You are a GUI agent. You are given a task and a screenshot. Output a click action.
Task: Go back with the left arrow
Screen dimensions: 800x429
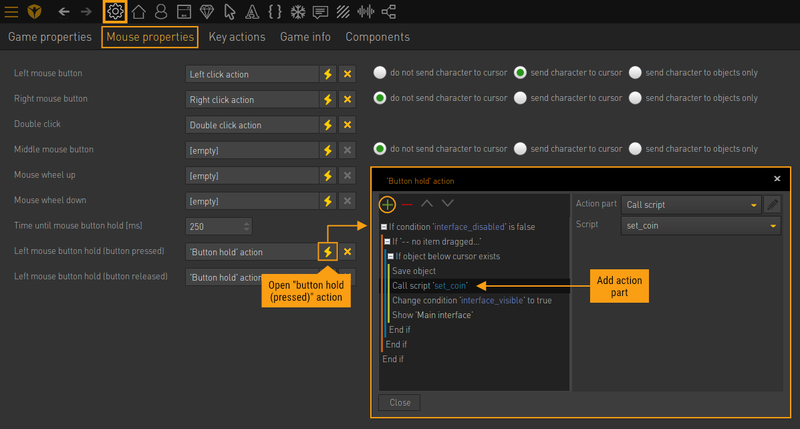[64, 11]
